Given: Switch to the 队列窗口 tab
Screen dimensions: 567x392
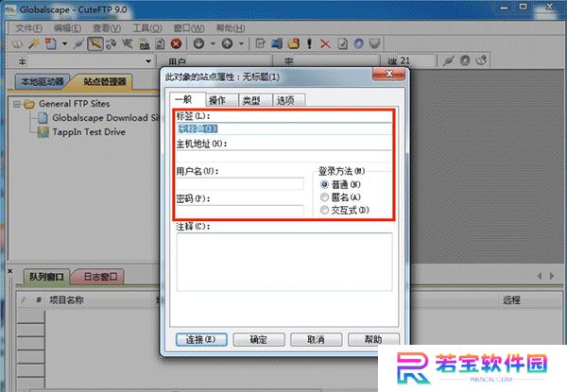Looking at the screenshot, I should (x=46, y=277).
